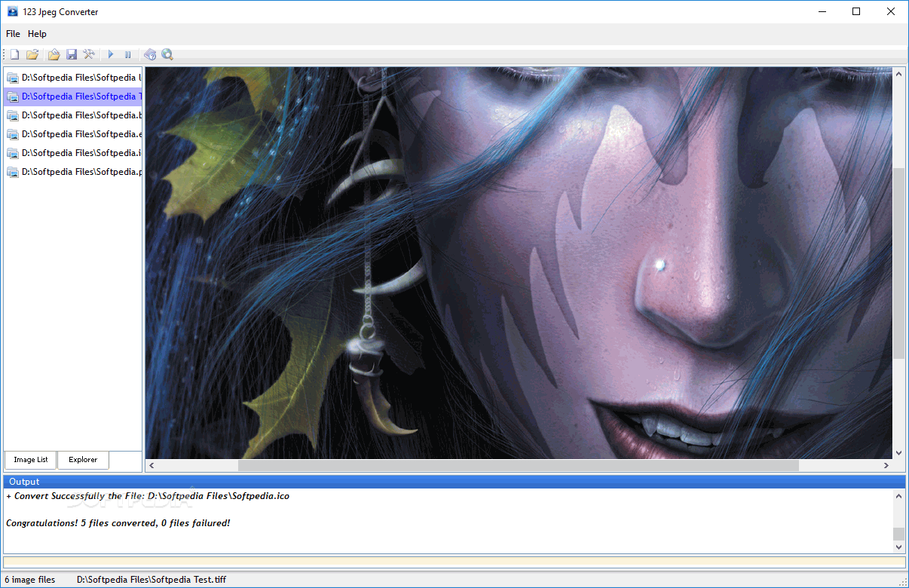The width and height of the screenshot is (909, 588).
Task: Click the New blank page toolbar icon
Action: [14, 54]
